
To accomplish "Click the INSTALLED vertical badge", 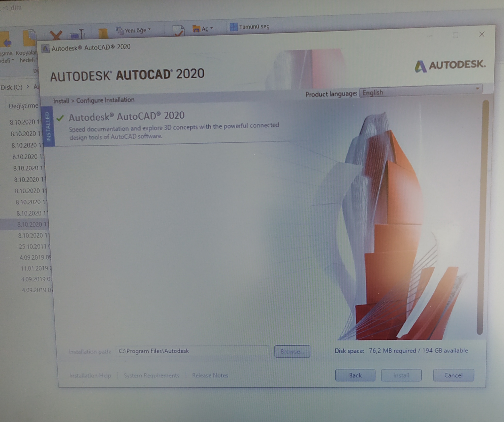I will pos(48,126).
